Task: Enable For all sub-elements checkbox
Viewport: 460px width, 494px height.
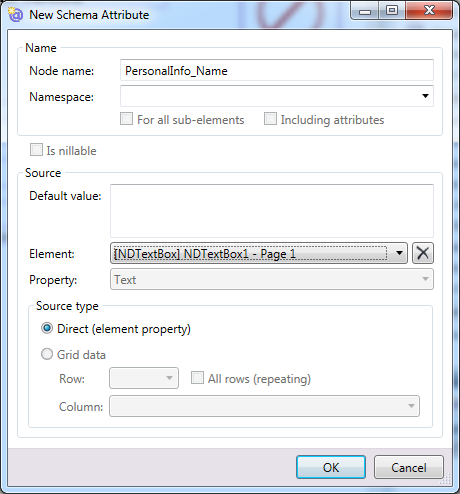Action: 126,119
